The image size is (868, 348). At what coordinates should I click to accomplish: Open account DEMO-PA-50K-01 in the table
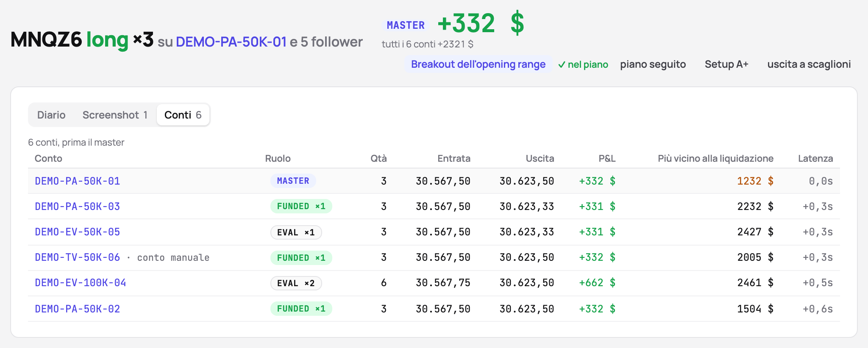point(78,181)
